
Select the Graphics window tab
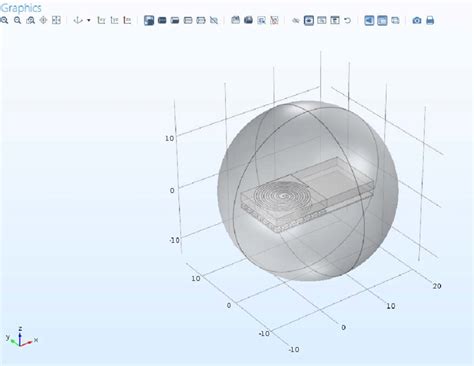[21, 8]
